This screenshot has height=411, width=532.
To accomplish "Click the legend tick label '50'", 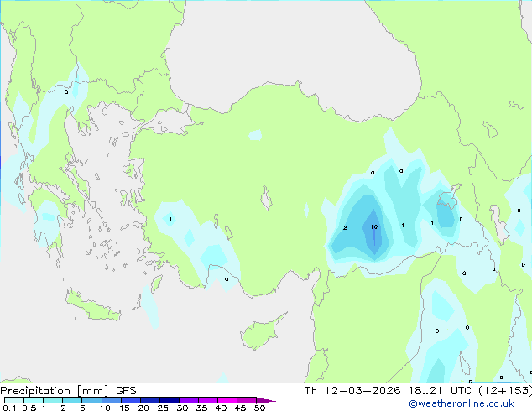I will 259,408.
